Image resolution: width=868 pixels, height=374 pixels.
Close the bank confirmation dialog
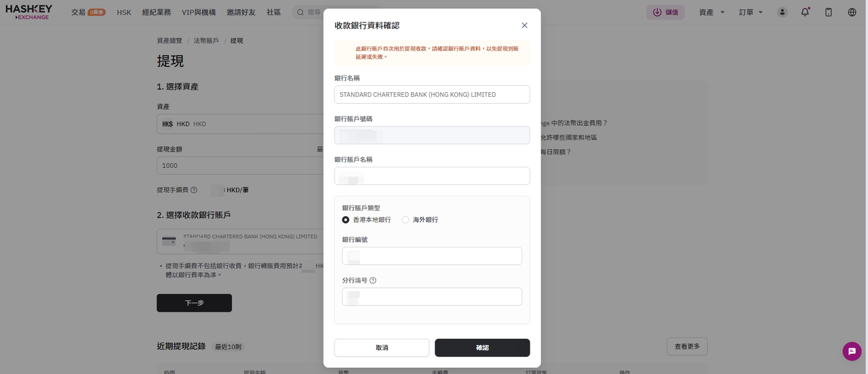point(524,26)
